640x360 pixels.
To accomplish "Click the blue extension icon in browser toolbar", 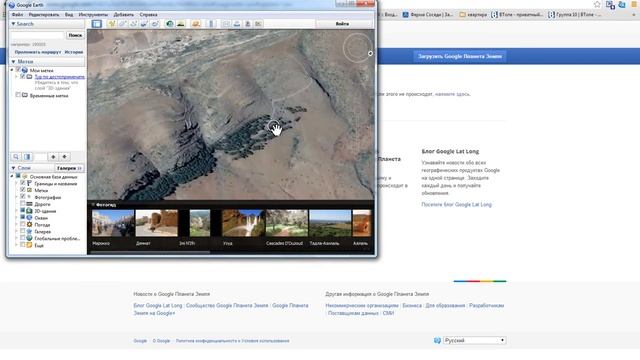I will coord(622,4).
